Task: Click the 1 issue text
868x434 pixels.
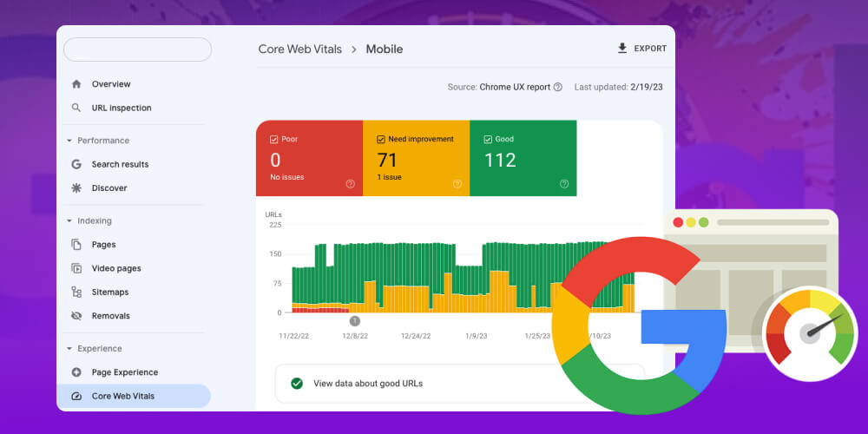Action: click(389, 177)
